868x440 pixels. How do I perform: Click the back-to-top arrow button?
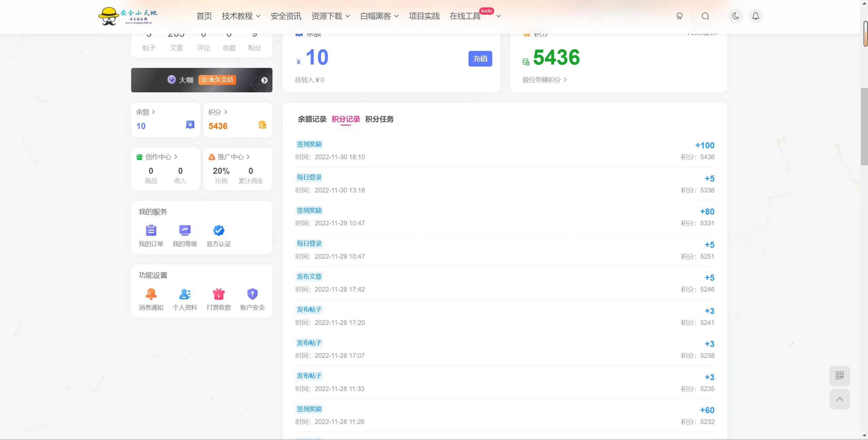point(840,399)
